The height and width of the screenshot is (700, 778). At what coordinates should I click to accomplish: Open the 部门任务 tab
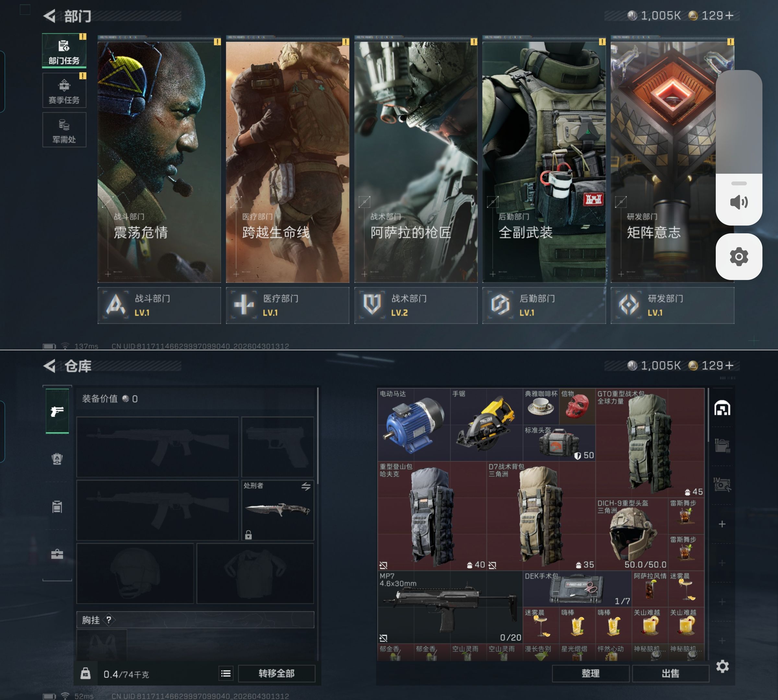64,52
